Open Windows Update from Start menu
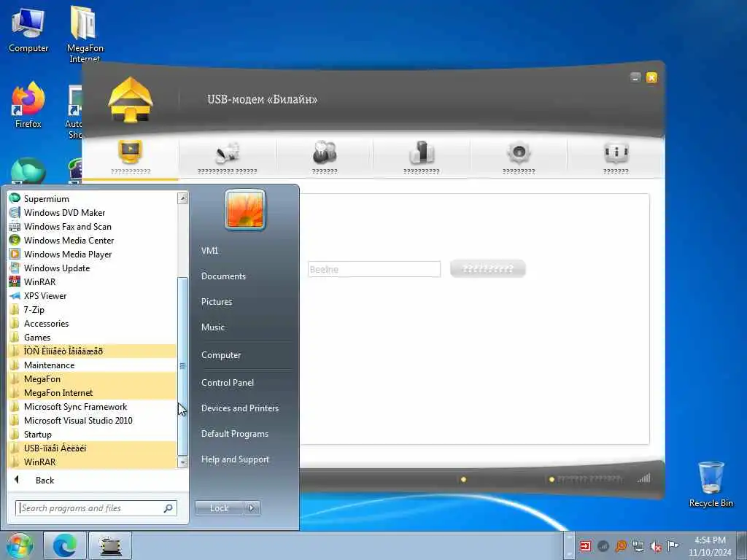 tap(92, 268)
